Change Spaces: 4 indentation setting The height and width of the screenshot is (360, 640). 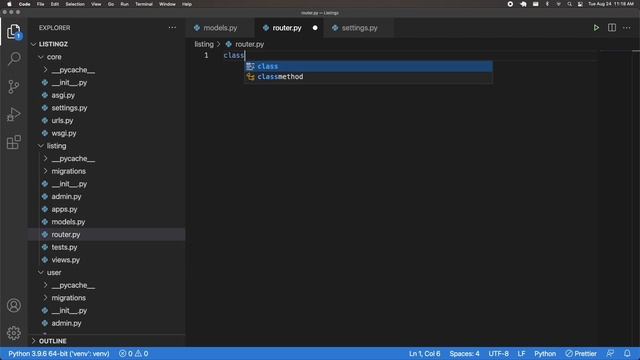(x=464, y=353)
